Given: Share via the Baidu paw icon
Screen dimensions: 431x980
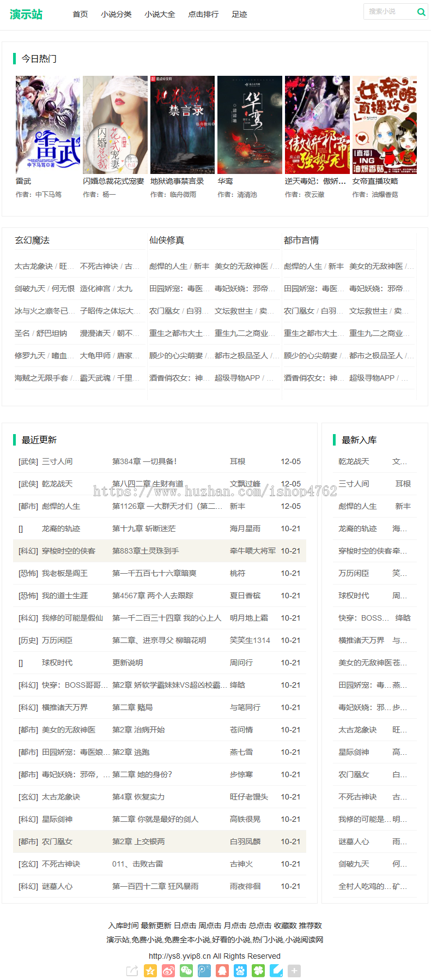Looking at the screenshot, I should [x=240, y=971].
